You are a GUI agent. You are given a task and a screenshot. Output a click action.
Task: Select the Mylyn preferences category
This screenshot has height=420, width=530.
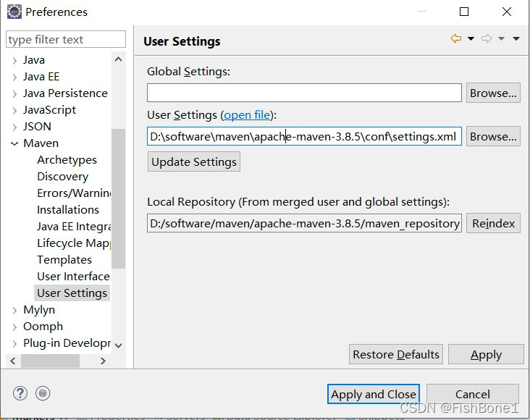(39, 310)
